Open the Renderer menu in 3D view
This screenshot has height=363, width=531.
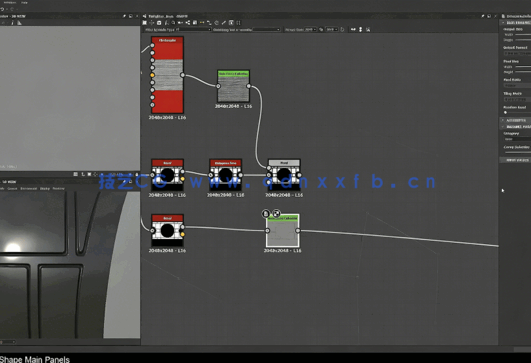point(58,188)
